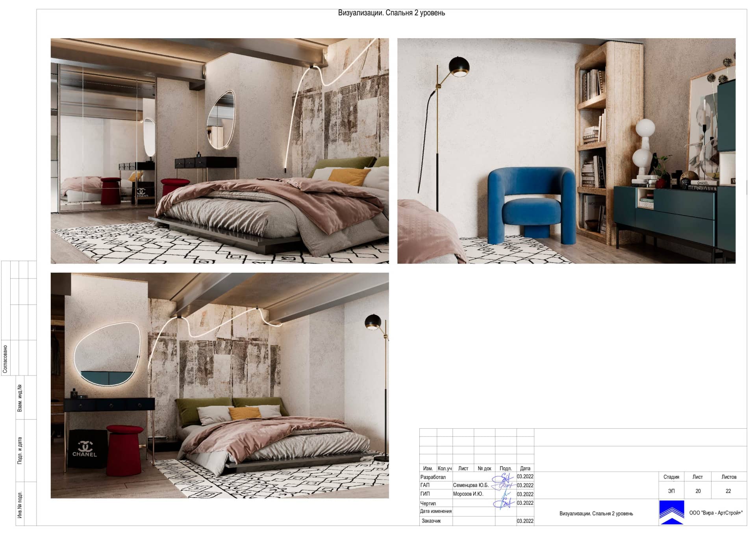
Task: Click the blue signature in the Чертил row
Action: pos(504,503)
